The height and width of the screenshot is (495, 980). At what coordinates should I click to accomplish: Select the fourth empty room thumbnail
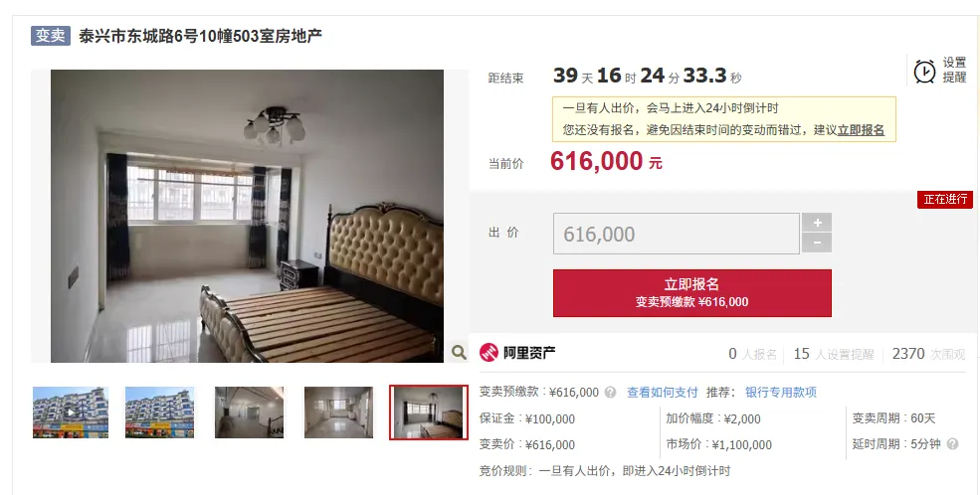[338, 412]
